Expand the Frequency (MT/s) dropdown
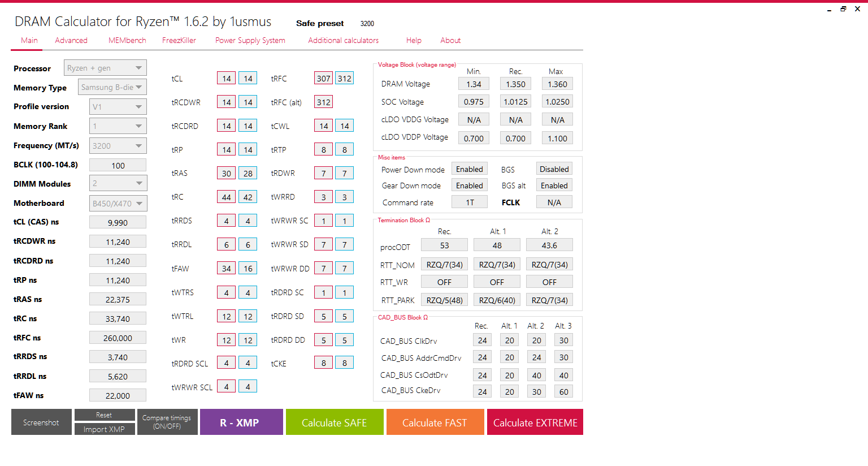868x466 pixels. (118, 146)
